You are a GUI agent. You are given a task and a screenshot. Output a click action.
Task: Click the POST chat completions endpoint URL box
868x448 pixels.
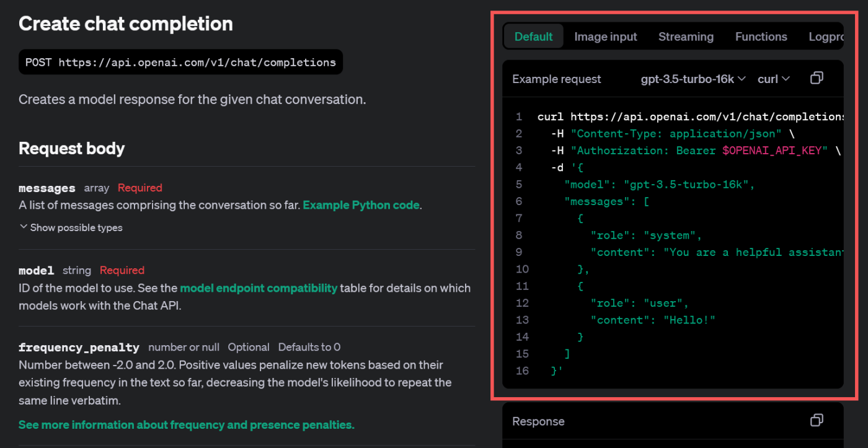click(x=180, y=62)
